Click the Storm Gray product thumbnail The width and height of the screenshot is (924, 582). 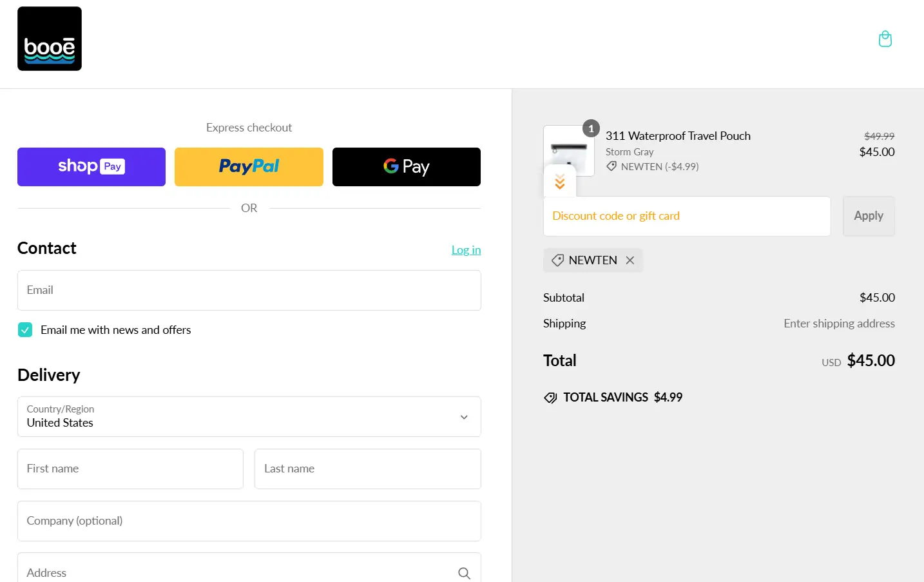(569, 150)
